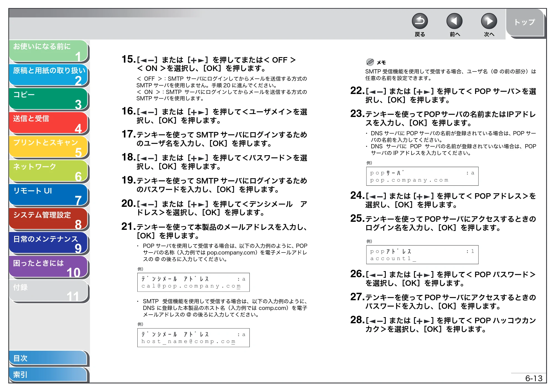The height and width of the screenshot is (392, 555).
Task: Click step 16 ユーザメイ heading
Action: click(214, 116)
